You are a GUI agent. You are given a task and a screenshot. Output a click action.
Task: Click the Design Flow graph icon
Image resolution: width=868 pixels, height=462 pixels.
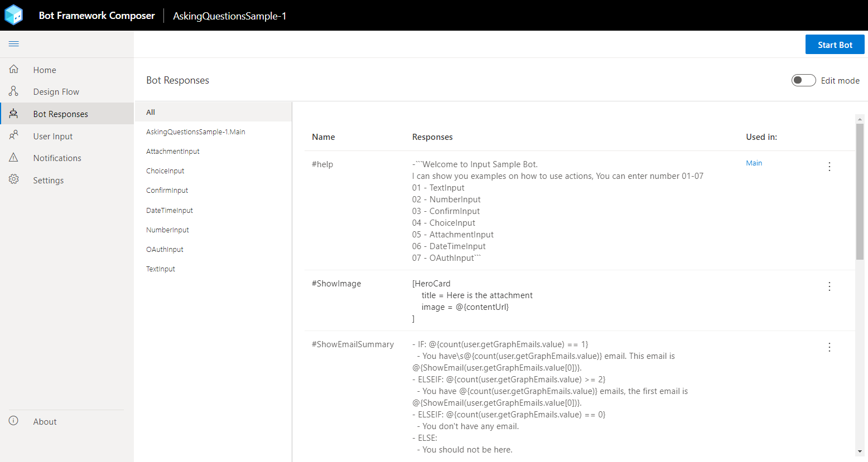click(14, 91)
